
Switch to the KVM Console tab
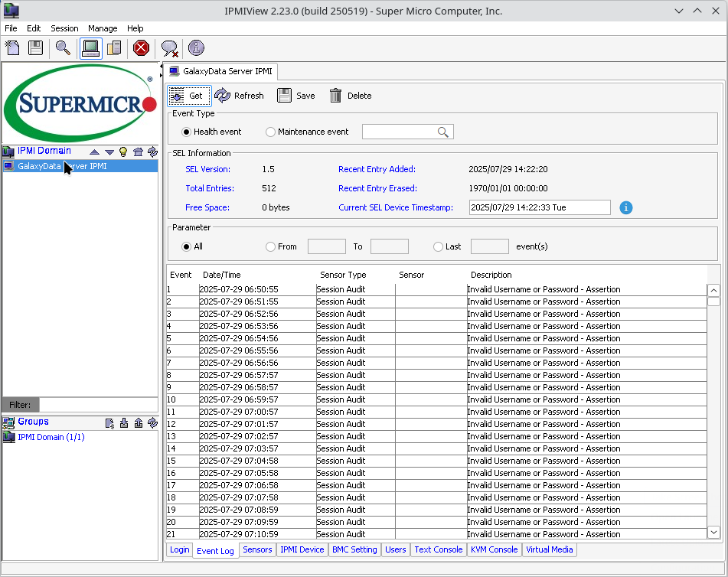[494, 549]
